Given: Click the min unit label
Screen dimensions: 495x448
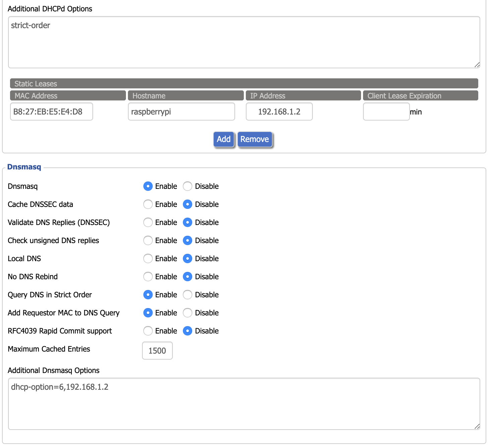Looking at the screenshot, I should click(x=416, y=112).
